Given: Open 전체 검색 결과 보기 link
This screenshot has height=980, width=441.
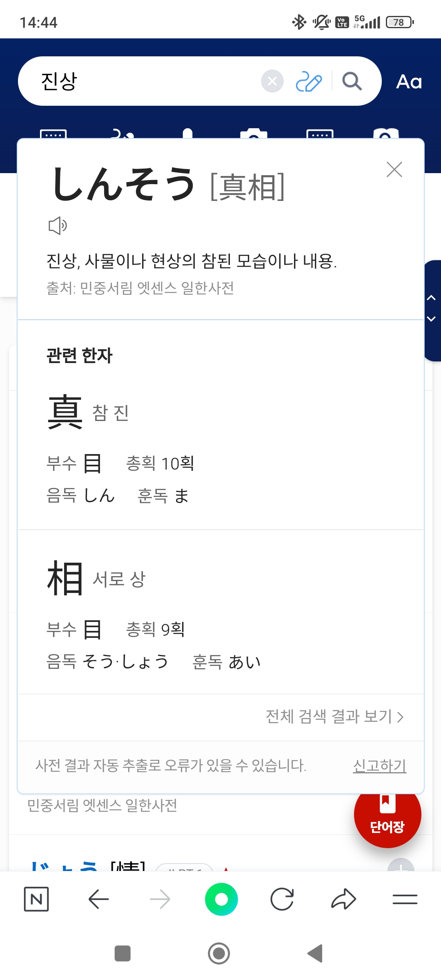Looking at the screenshot, I should (334, 717).
